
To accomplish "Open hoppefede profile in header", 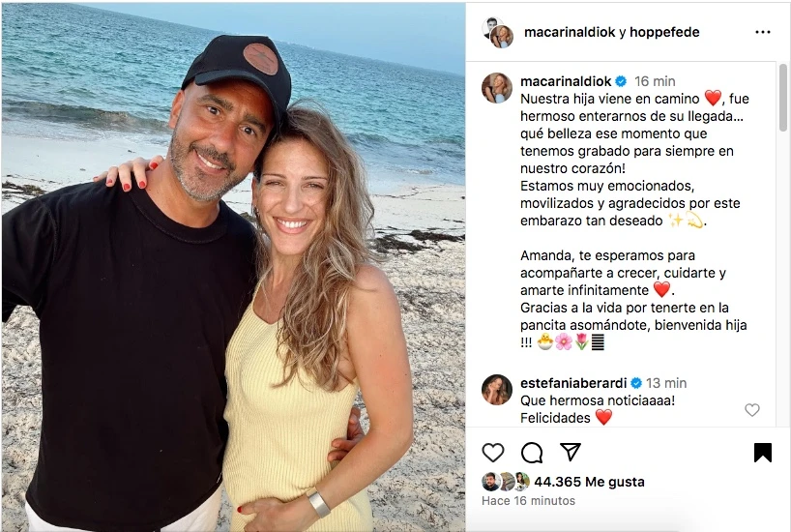I will (664, 32).
